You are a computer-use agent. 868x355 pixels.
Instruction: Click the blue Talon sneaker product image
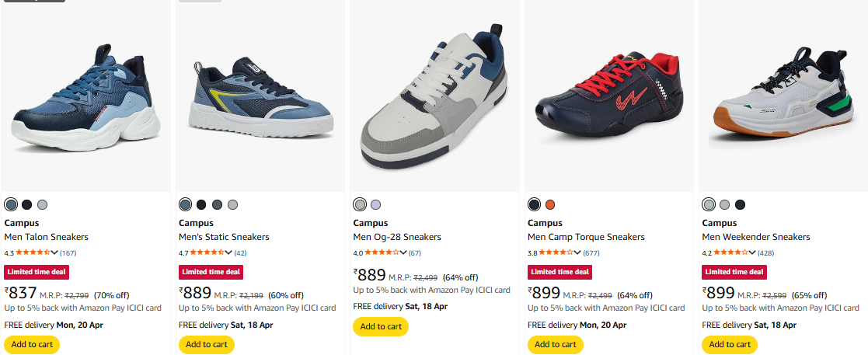pyautogui.click(x=85, y=97)
